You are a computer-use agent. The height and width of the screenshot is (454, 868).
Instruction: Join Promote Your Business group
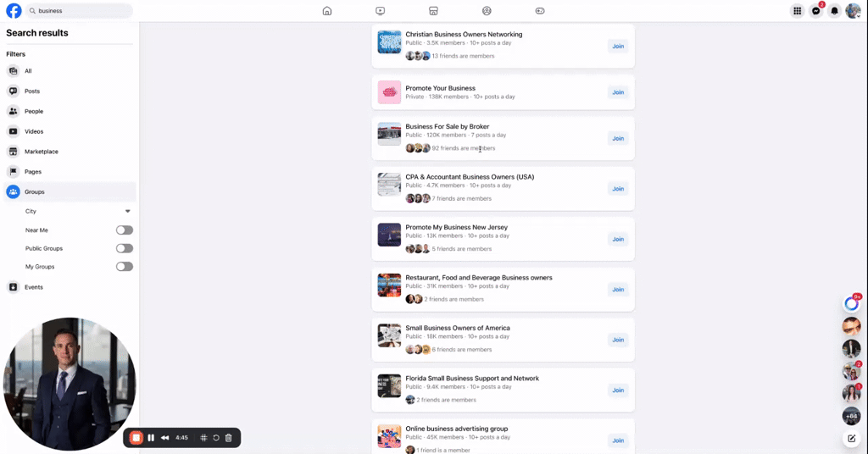(x=618, y=92)
